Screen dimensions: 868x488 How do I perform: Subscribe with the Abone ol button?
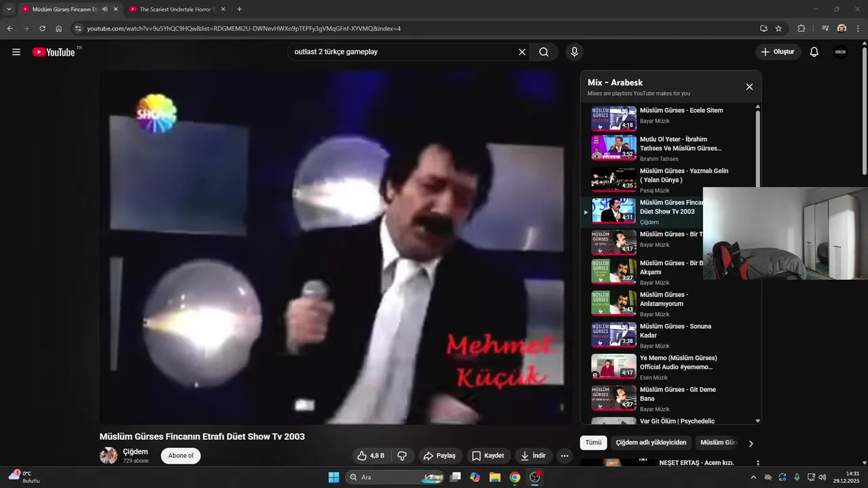[x=180, y=456]
